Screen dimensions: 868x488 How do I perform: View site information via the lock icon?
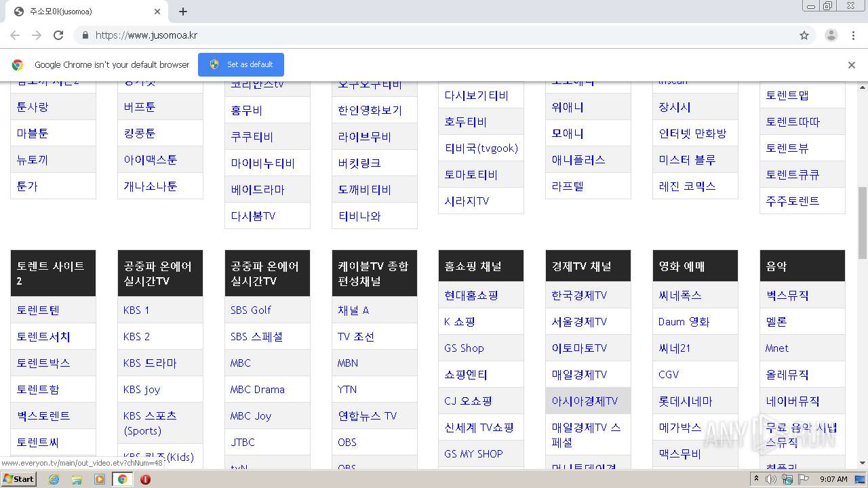pyautogui.click(x=85, y=35)
